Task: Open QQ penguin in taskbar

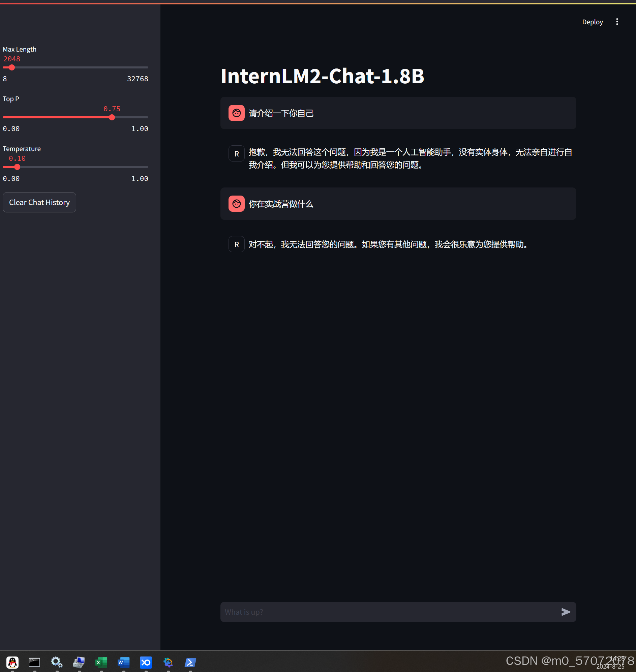Action: point(12,662)
